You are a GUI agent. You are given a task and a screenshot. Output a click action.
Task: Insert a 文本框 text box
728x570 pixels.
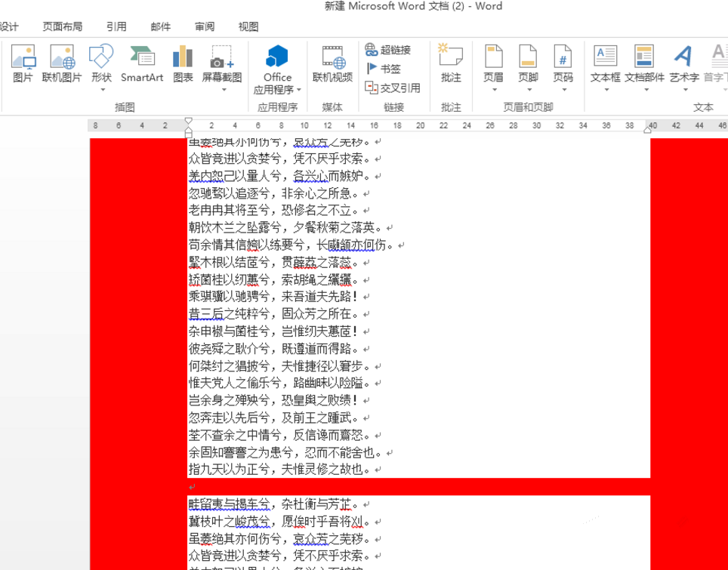coord(606,62)
